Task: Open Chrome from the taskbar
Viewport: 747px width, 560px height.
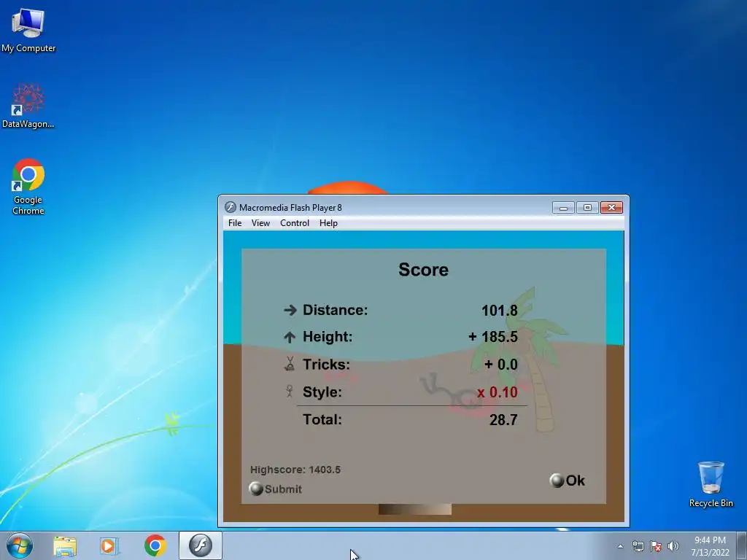Action: pos(155,545)
